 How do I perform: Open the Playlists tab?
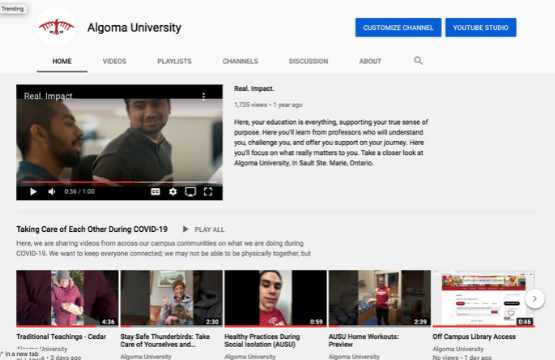(x=174, y=61)
